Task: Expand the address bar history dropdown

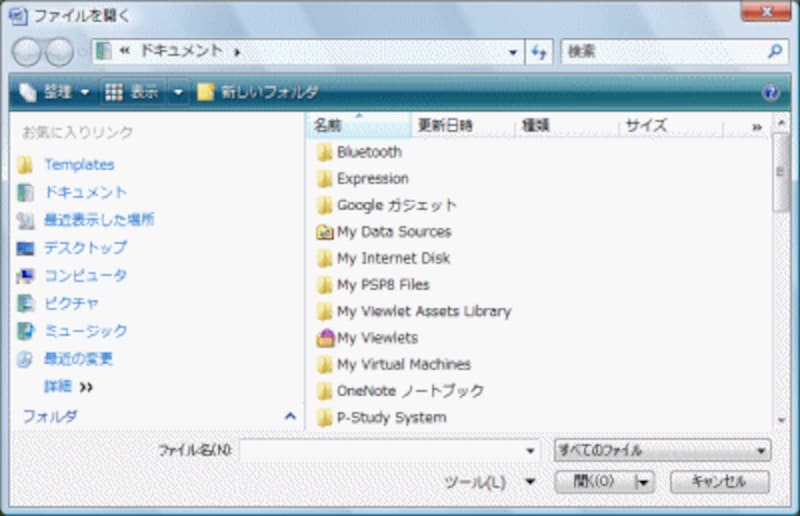Action: tap(513, 52)
